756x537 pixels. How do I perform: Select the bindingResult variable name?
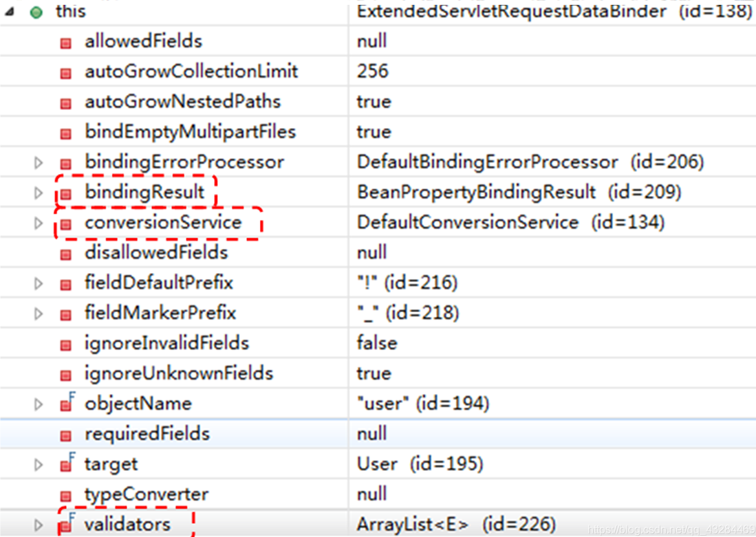coord(144,192)
